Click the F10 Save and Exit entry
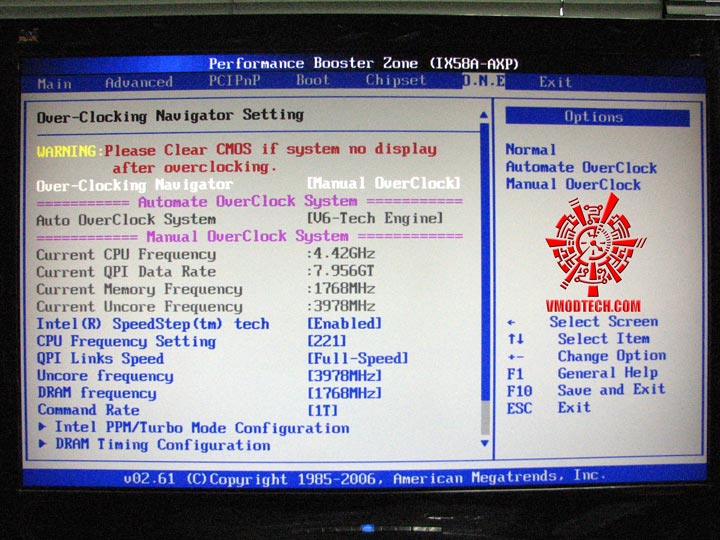 tap(586, 390)
